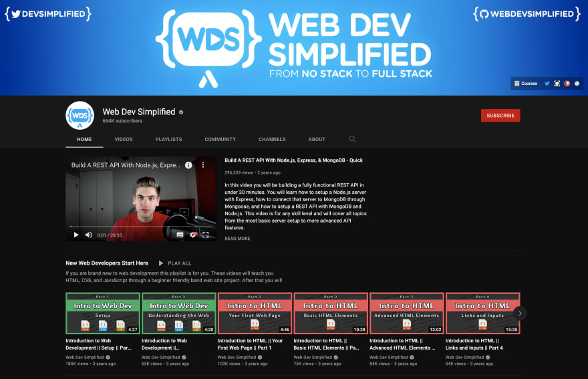Play the featured REST API video
Screen dimensions: 588x379
pyautogui.click(x=76, y=235)
